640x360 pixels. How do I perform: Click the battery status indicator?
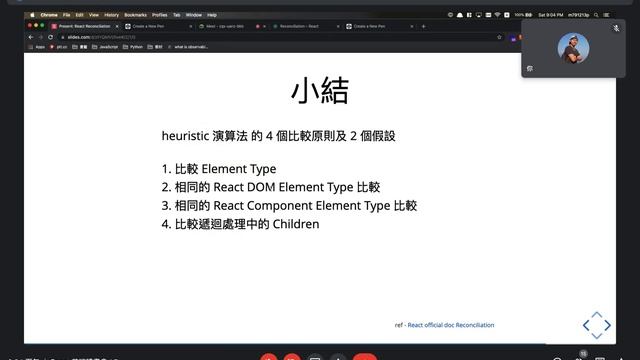(523, 15)
